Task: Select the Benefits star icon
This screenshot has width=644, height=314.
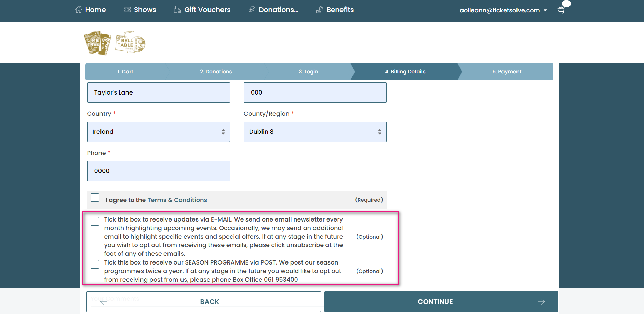Action: [319, 9]
